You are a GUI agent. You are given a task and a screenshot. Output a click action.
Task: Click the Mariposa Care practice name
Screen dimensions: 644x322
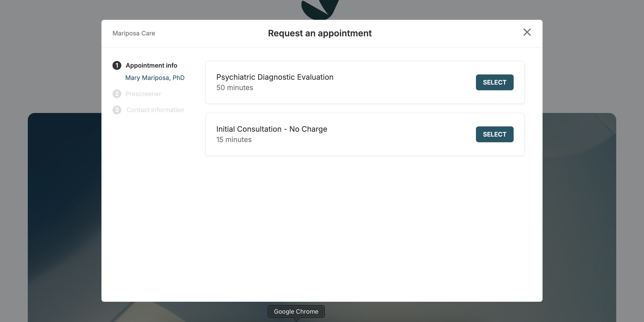coord(134,33)
